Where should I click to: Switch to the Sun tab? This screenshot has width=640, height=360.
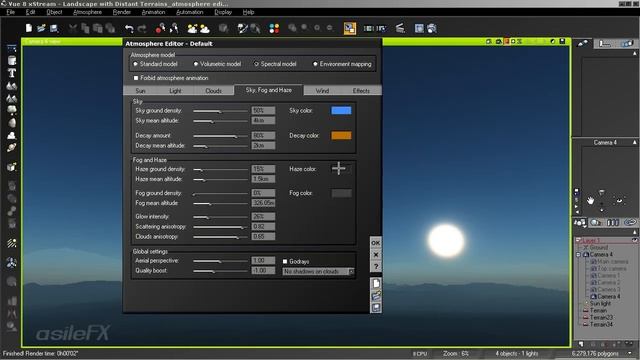coord(140,91)
